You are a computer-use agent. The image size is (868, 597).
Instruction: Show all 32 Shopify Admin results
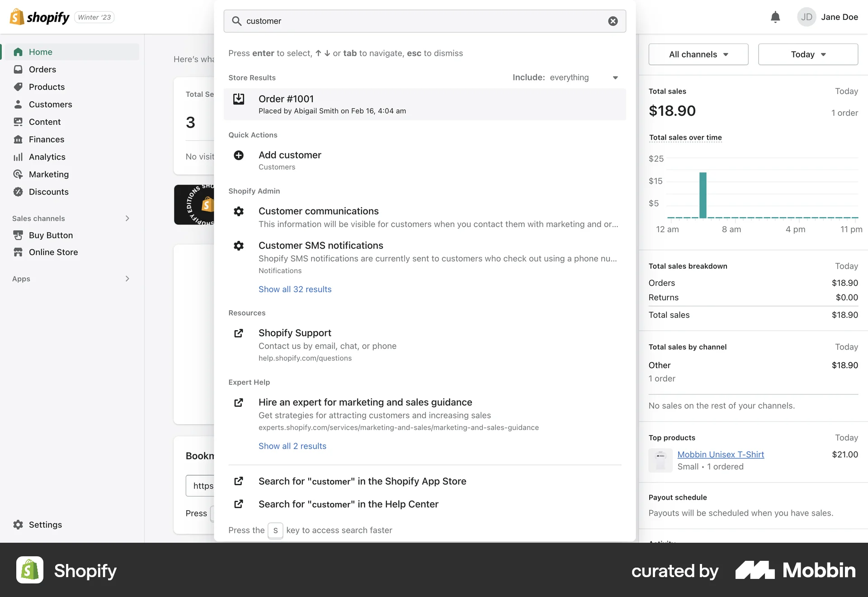[295, 289]
